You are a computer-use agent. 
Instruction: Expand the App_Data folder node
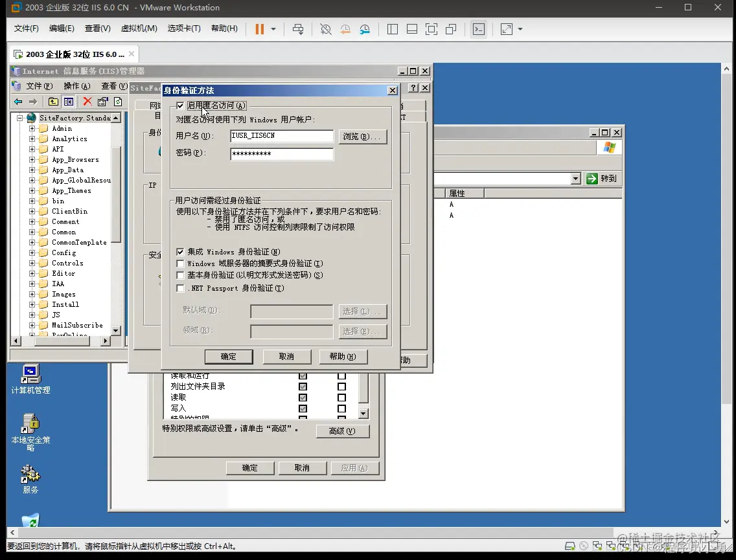pos(32,170)
